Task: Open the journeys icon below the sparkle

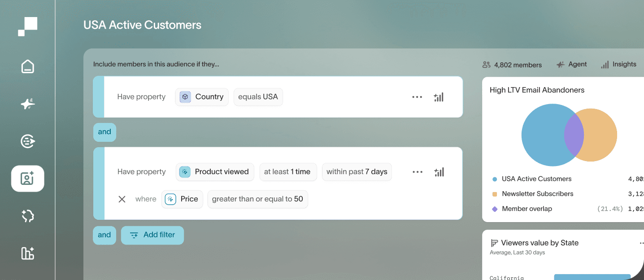Action: 27,141
